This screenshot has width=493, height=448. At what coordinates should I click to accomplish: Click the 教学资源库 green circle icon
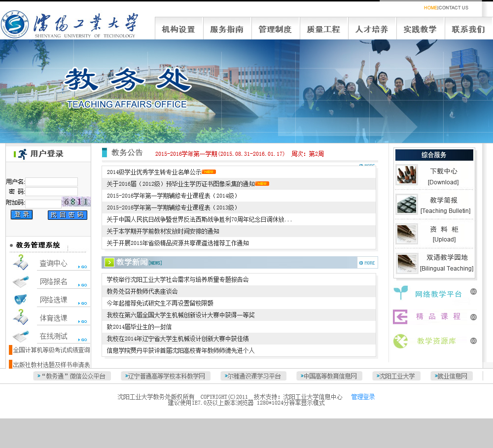click(x=400, y=341)
